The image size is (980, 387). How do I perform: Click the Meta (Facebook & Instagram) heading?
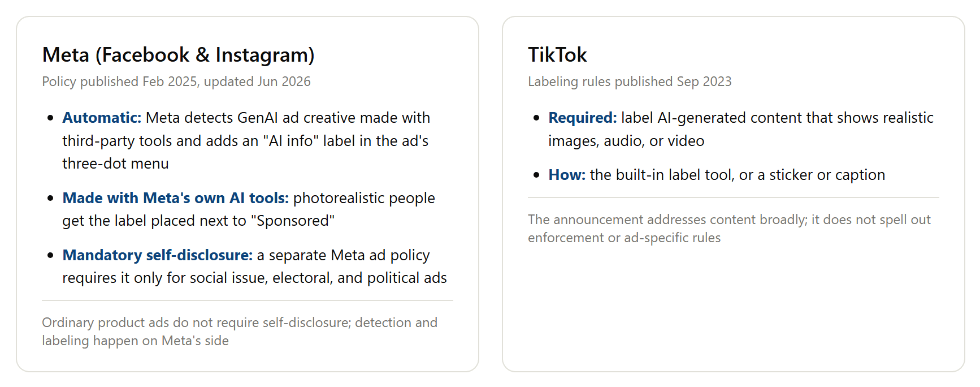pos(178,55)
